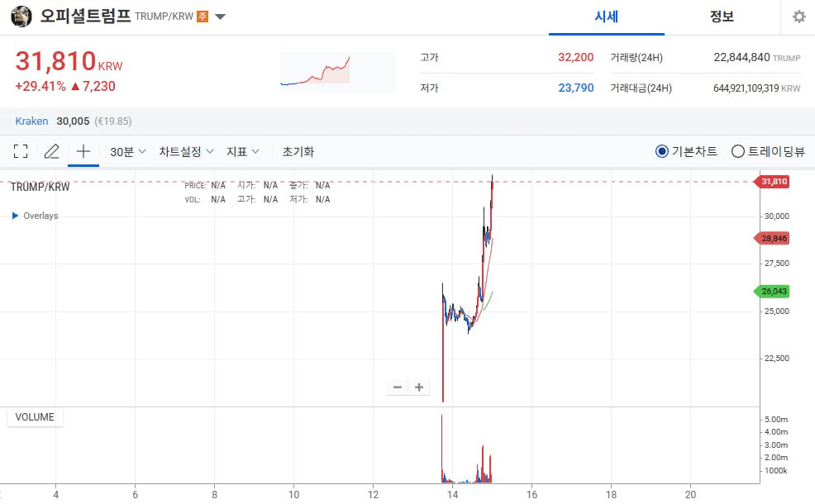
Task: Open the 차트설정 dropdown
Action: coord(186,152)
